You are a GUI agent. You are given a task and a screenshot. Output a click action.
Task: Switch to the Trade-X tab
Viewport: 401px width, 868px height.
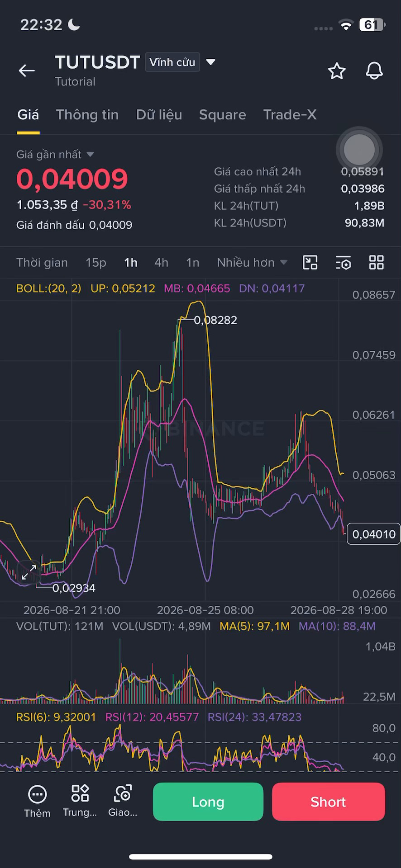click(290, 115)
